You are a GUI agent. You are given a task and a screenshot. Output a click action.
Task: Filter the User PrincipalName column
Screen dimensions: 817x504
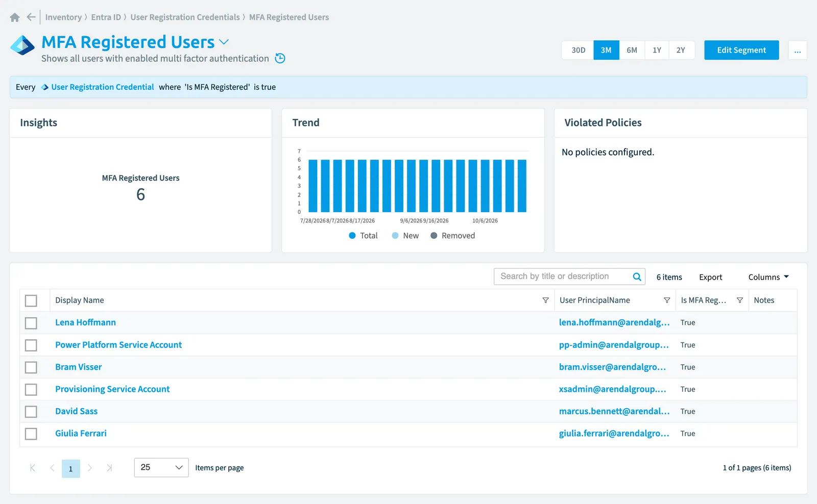click(x=667, y=300)
